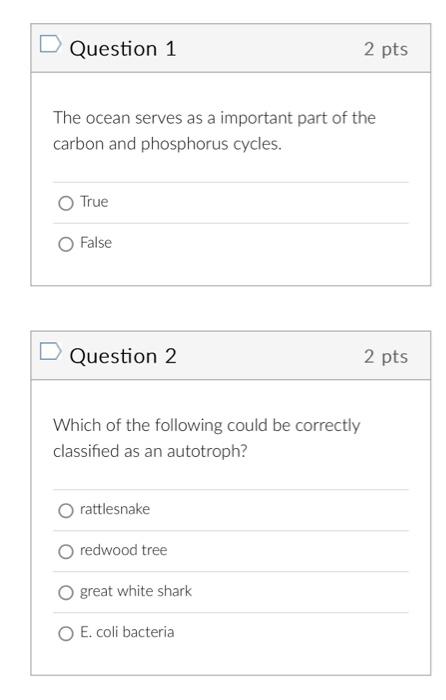Screen dimensions: 446x700
Task: Click the ocean carbon phosphorus question text
Action: (214, 131)
